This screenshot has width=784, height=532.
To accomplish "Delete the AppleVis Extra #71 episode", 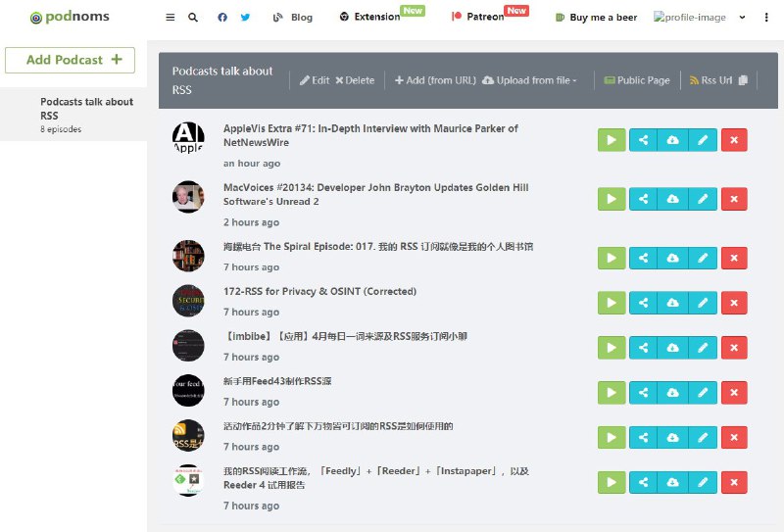I will 734,140.
